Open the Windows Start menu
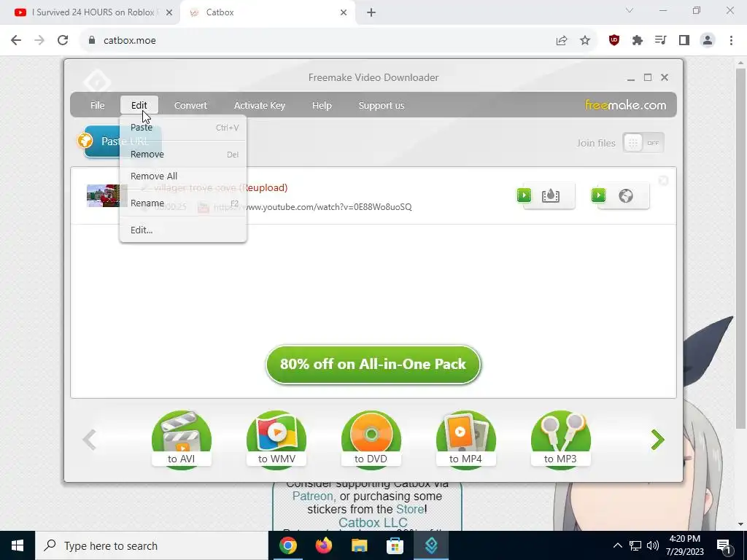 pos(18,545)
